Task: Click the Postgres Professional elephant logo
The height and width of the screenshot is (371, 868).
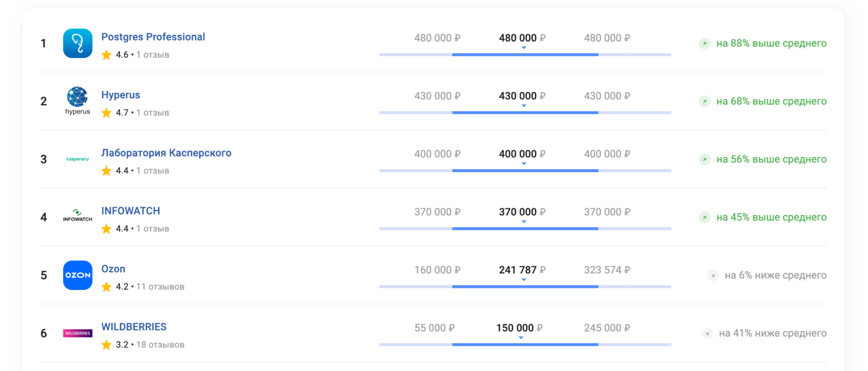Action: (x=78, y=43)
